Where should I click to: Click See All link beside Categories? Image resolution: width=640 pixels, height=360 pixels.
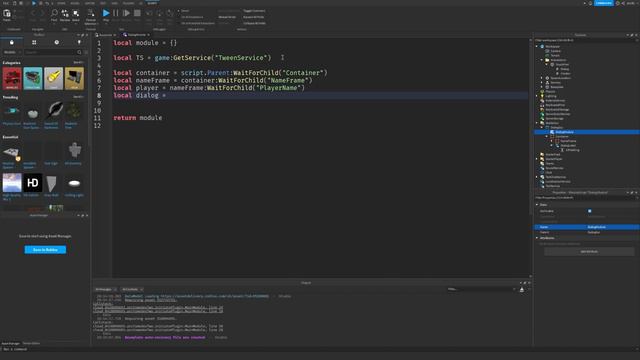point(78,62)
